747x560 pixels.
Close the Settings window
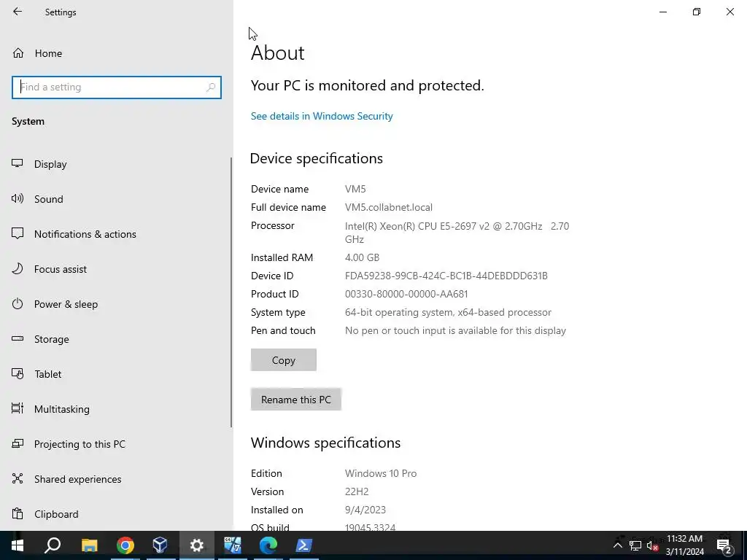(729, 12)
